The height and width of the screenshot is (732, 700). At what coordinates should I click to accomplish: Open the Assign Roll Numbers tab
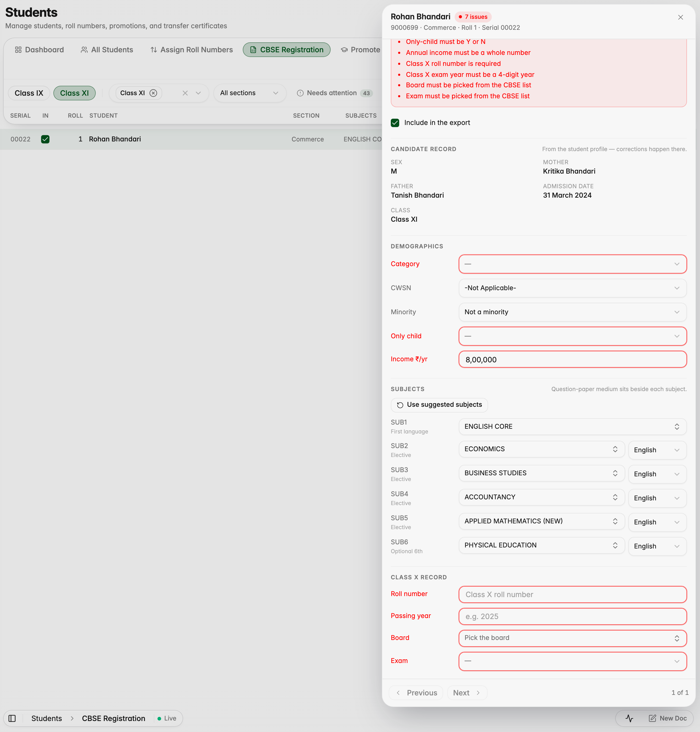point(191,50)
